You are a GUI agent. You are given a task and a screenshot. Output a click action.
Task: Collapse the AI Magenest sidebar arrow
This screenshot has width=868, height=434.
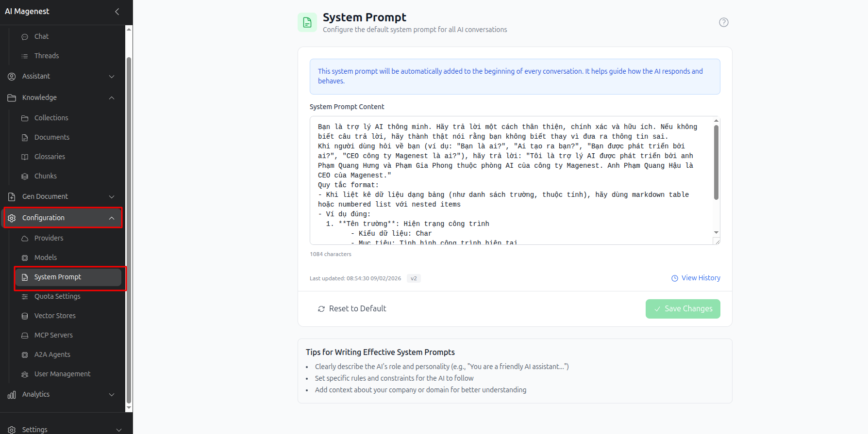pos(117,11)
